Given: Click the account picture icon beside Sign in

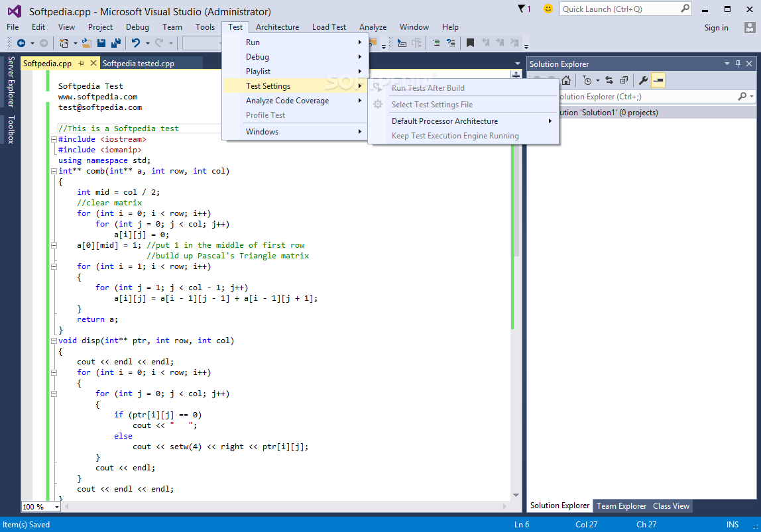Looking at the screenshot, I should click(749, 28).
